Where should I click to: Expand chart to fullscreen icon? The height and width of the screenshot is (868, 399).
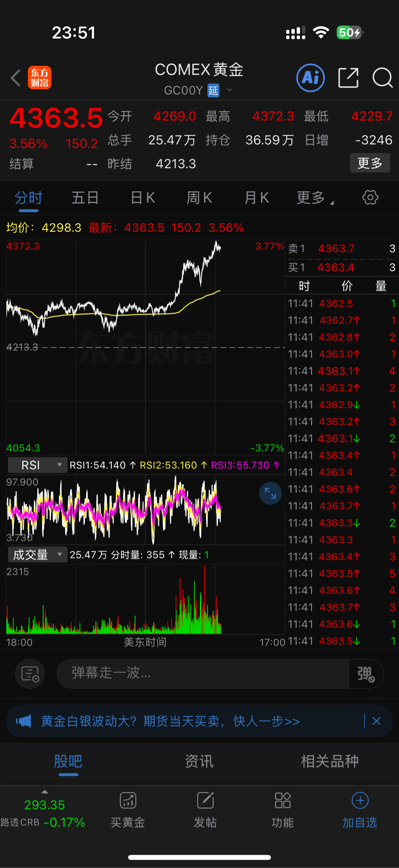tap(270, 493)
